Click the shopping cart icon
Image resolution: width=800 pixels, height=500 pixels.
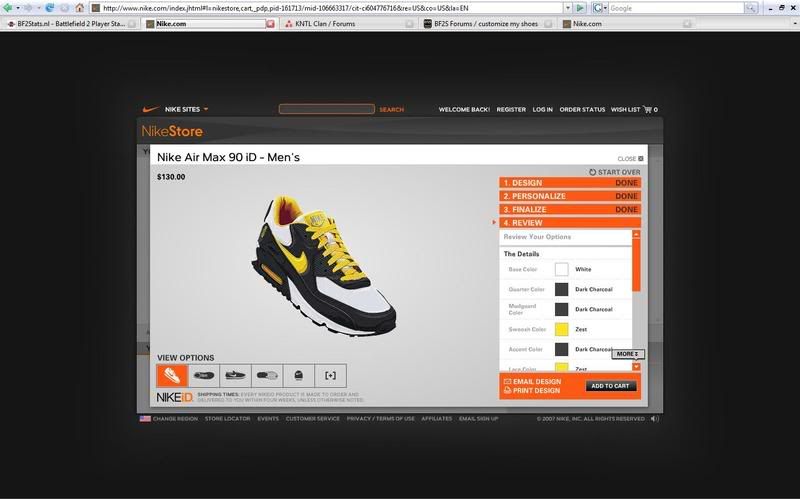pos(647,109)
